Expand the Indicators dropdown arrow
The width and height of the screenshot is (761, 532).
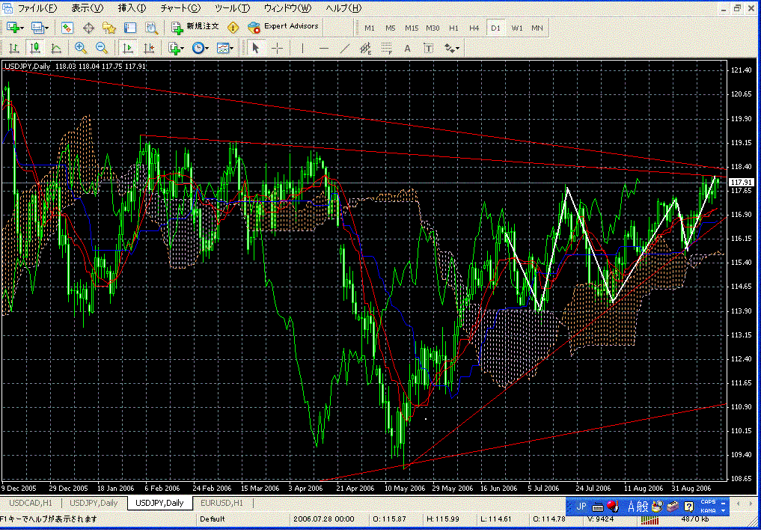click(183, 49)
